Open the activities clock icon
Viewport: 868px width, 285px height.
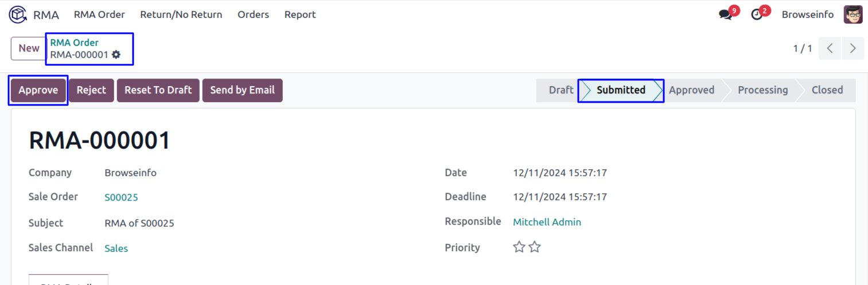(x=757, y=14)
